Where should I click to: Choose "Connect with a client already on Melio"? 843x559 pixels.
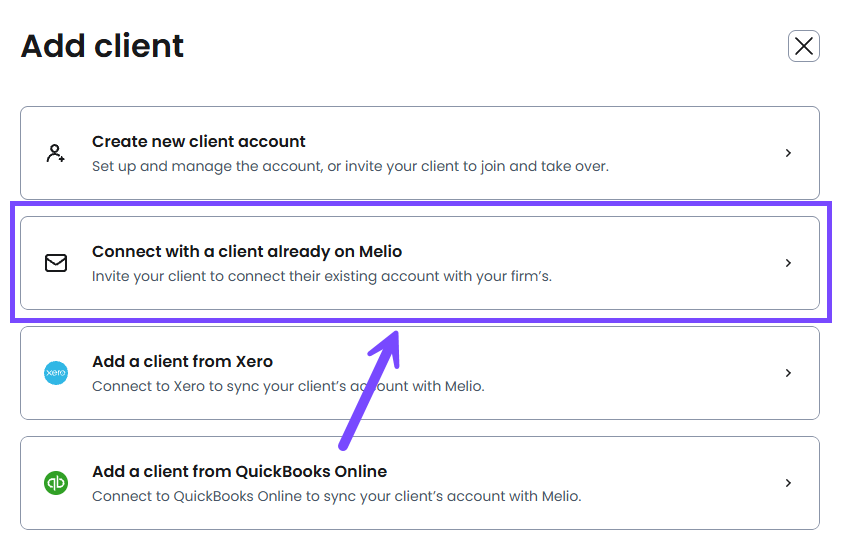[247, 252]
